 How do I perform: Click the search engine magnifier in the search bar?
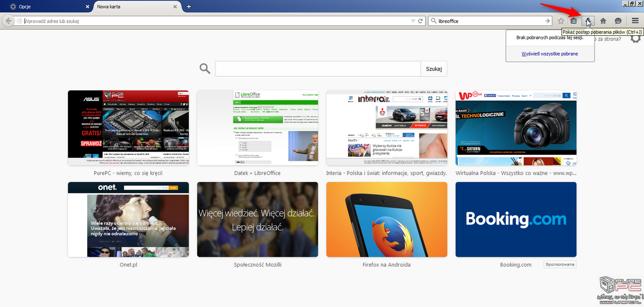click(x=433, y=21)
